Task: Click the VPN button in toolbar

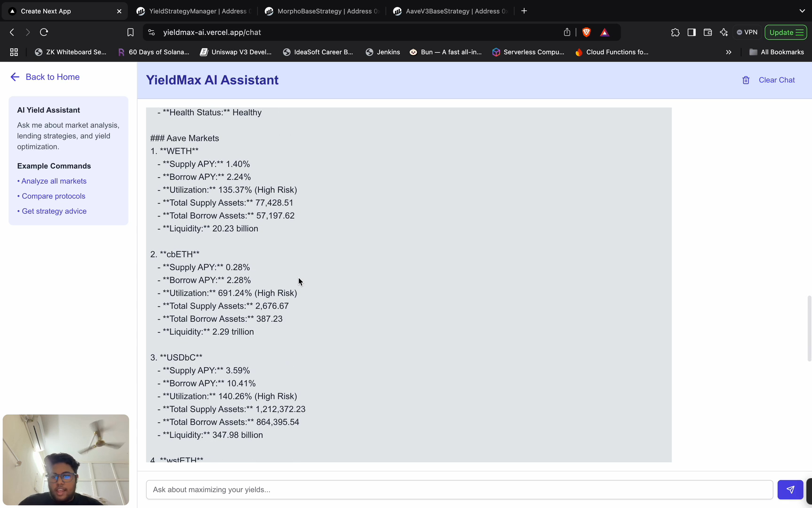Action: pos(747,32)
